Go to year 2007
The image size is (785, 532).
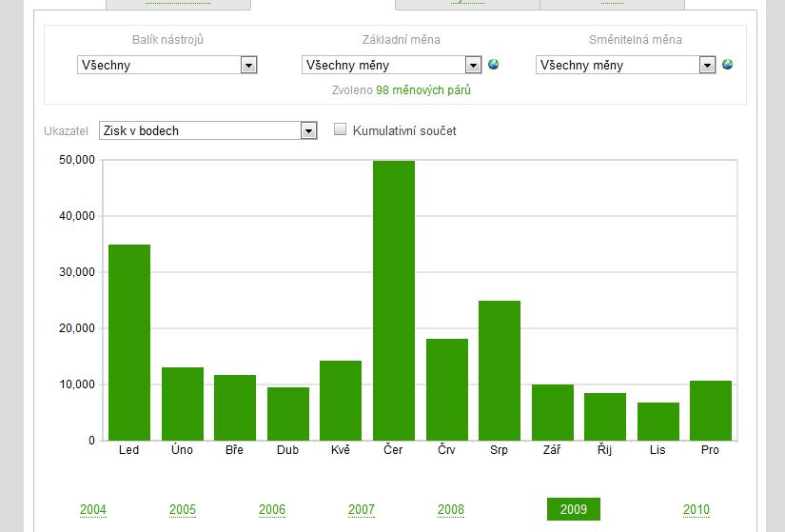click(362, 509)
